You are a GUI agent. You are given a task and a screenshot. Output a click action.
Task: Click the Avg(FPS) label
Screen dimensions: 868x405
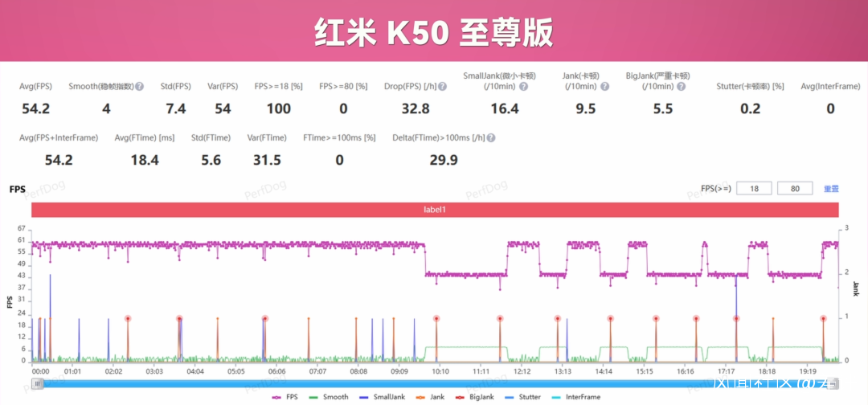tap(36, 87)
